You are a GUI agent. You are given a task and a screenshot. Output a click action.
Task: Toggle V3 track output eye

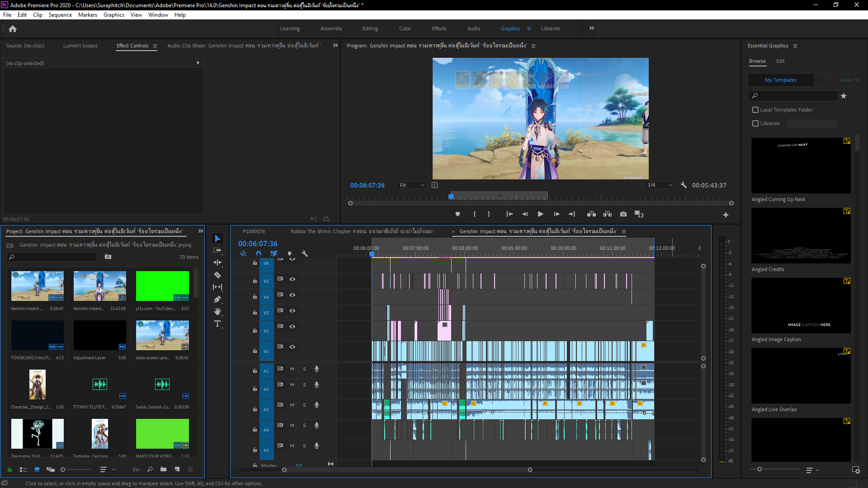292,311
